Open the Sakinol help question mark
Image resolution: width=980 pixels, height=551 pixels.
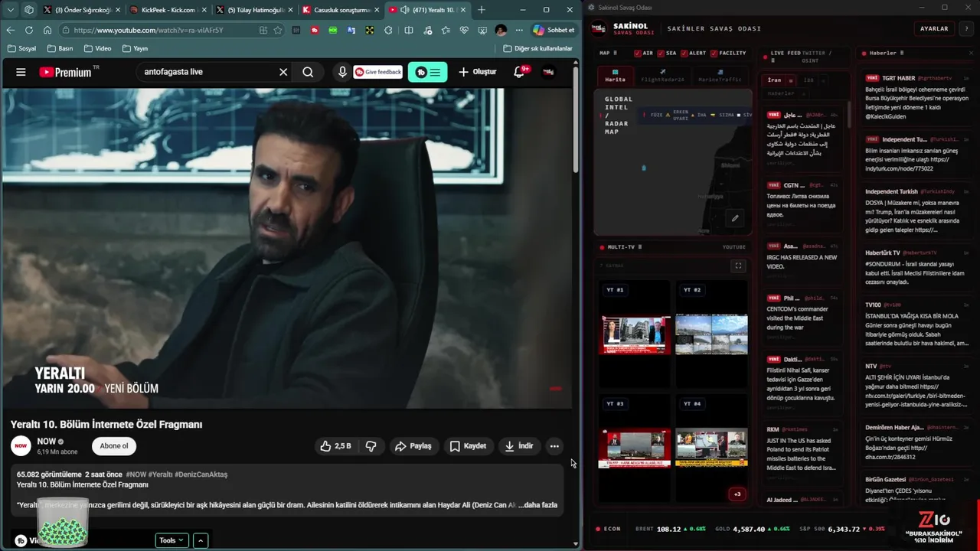[965, 28]
